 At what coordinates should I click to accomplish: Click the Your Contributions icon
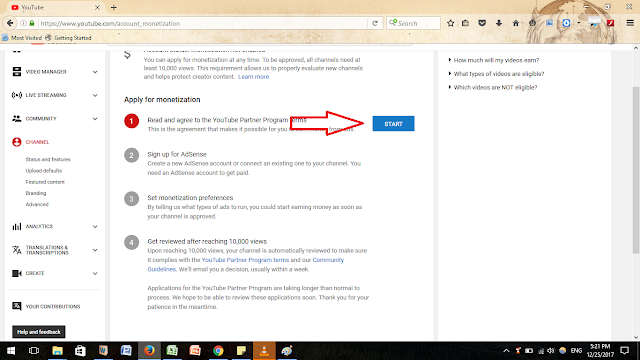17,306
